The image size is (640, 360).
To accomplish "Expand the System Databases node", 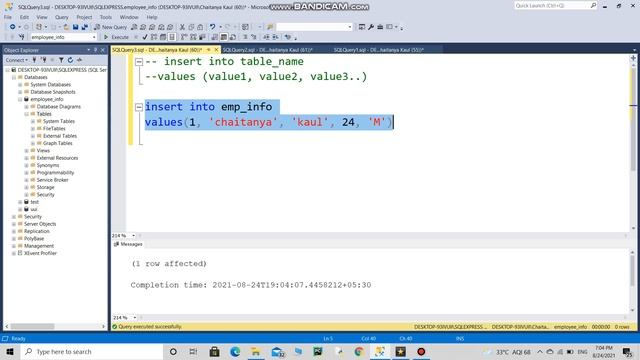I will coord(20,84).
